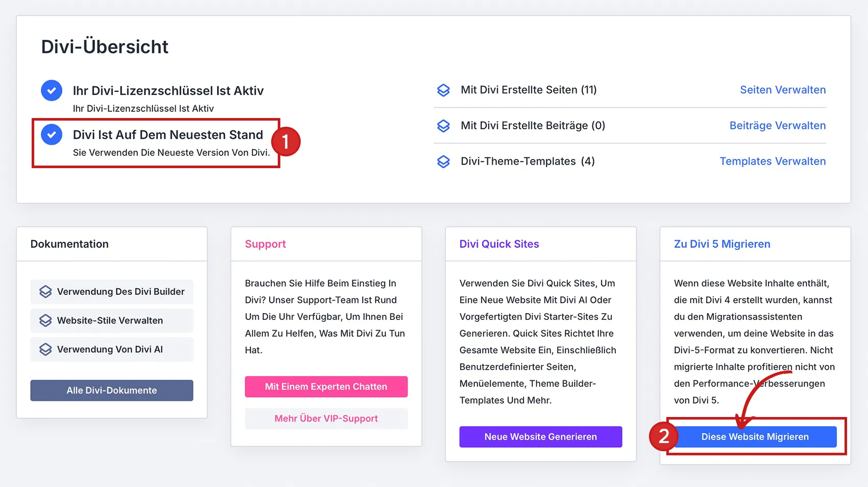Open the Templates Verwalten link

[x=773, y=161]
